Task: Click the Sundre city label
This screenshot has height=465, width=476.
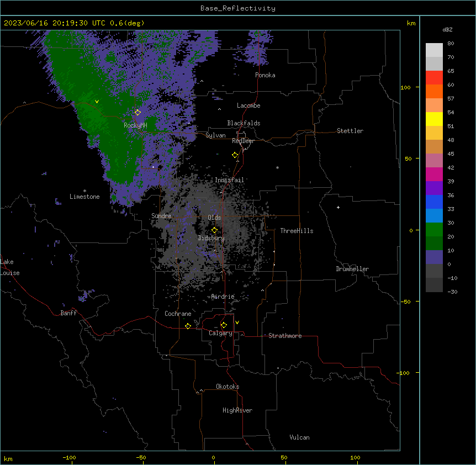Action: coord(161,216)
